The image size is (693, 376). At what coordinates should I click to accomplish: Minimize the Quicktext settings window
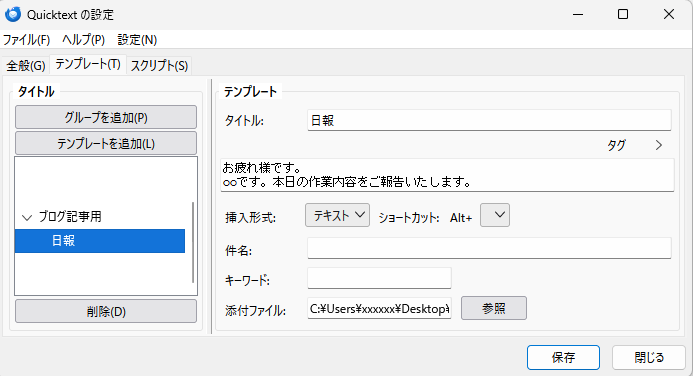(578, 15)
